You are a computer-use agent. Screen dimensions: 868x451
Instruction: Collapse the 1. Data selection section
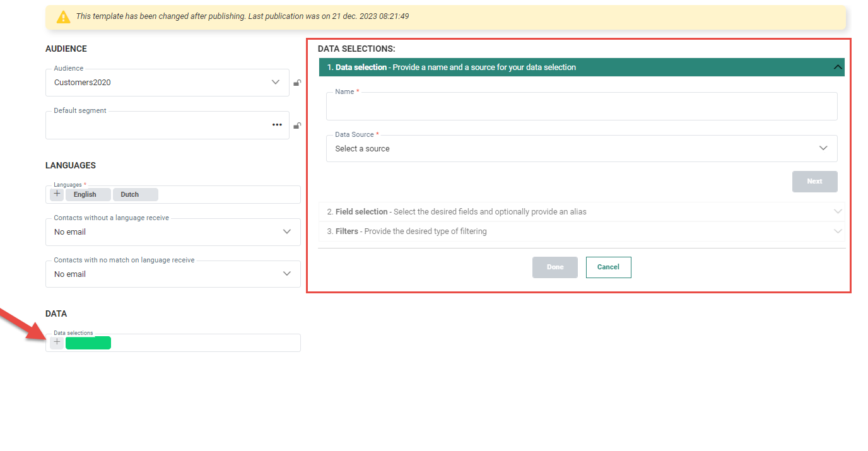point(838,67)
